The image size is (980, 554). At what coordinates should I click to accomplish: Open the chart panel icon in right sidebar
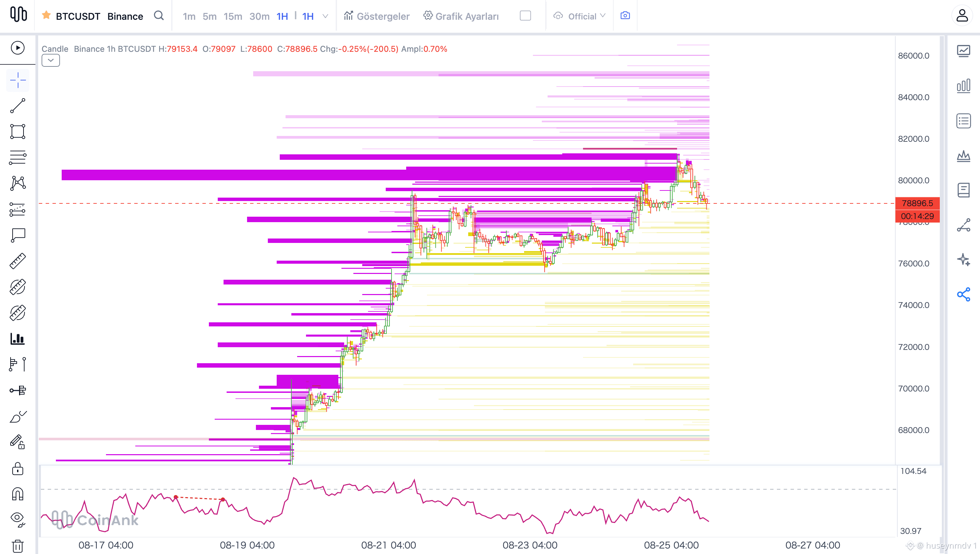(963, 51)
